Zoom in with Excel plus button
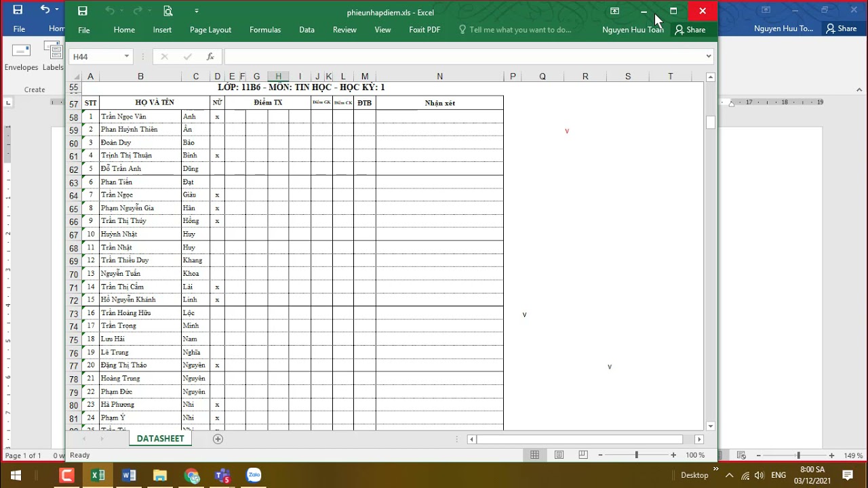Viewport: 868px width, 488px height. tap(674, 455)
